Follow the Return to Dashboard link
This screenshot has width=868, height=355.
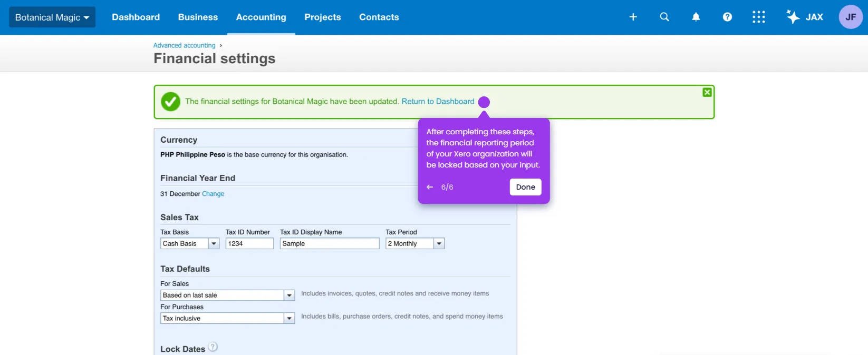[438, 102]
